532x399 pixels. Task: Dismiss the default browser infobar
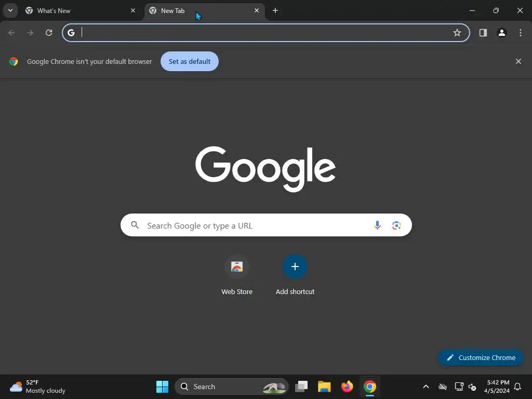point(518,61)
